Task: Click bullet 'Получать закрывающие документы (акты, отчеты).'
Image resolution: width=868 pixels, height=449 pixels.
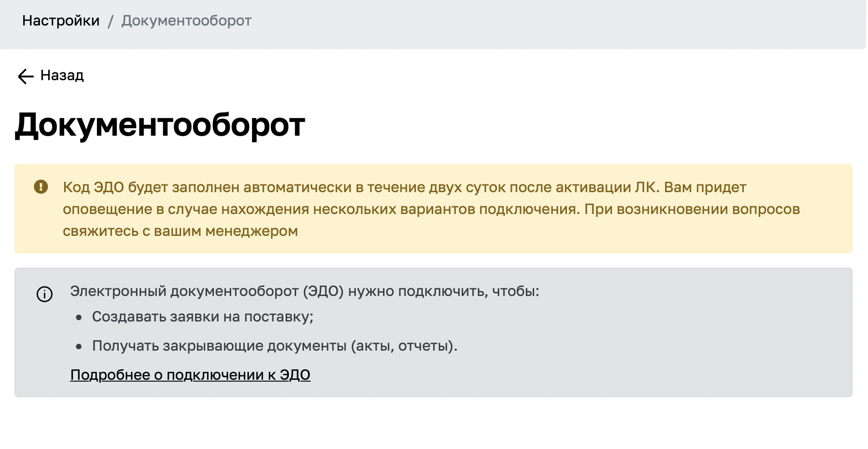Action: (x=274, y=346)
